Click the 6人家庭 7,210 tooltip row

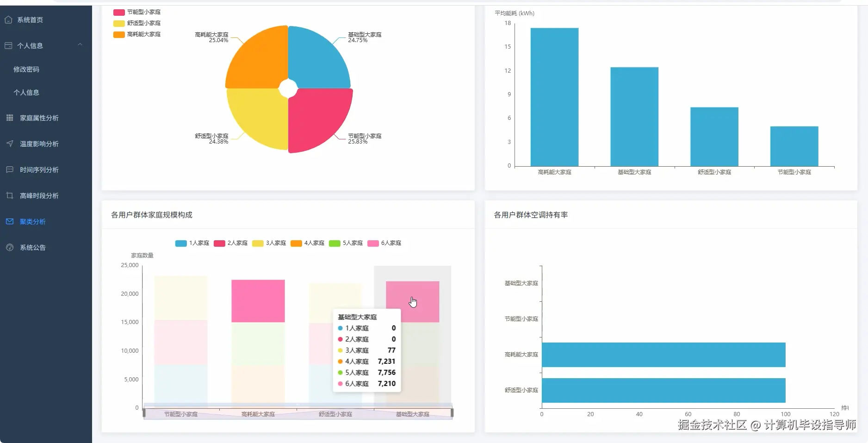367,384
